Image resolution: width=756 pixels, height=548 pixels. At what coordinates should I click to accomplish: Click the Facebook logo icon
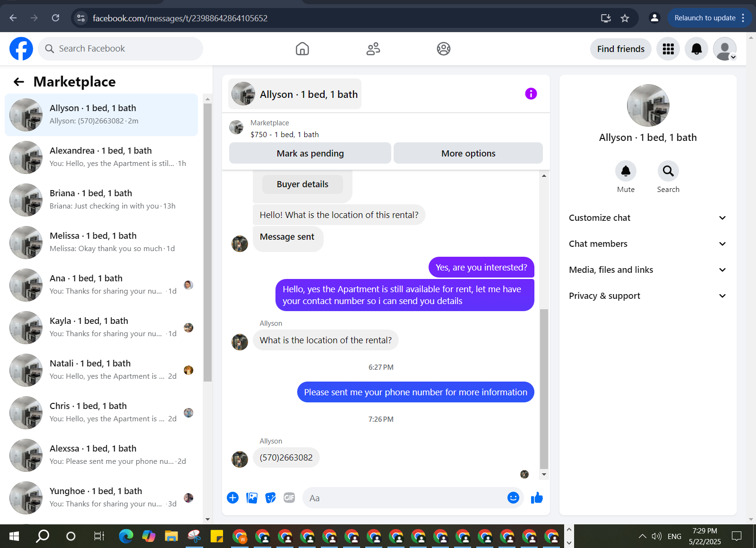coord(21,49)
